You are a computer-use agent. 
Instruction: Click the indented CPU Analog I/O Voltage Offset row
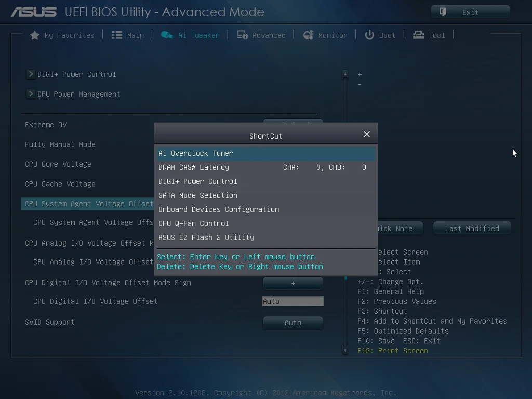[94, 262]
